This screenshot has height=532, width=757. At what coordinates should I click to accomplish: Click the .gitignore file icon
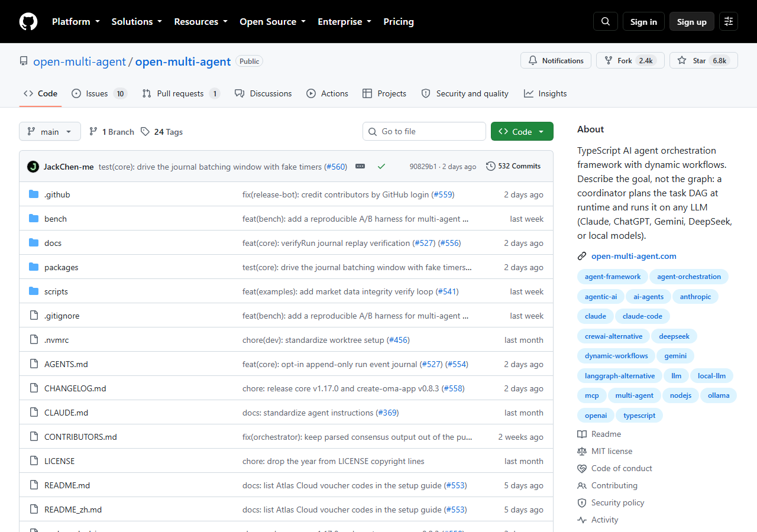click(34, 316)
